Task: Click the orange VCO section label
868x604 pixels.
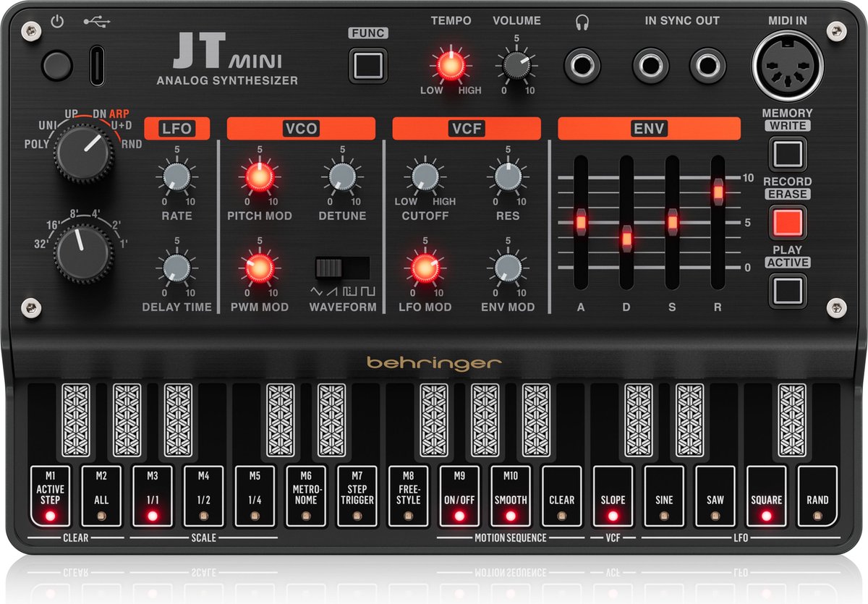Action: [x=301, y=129]
